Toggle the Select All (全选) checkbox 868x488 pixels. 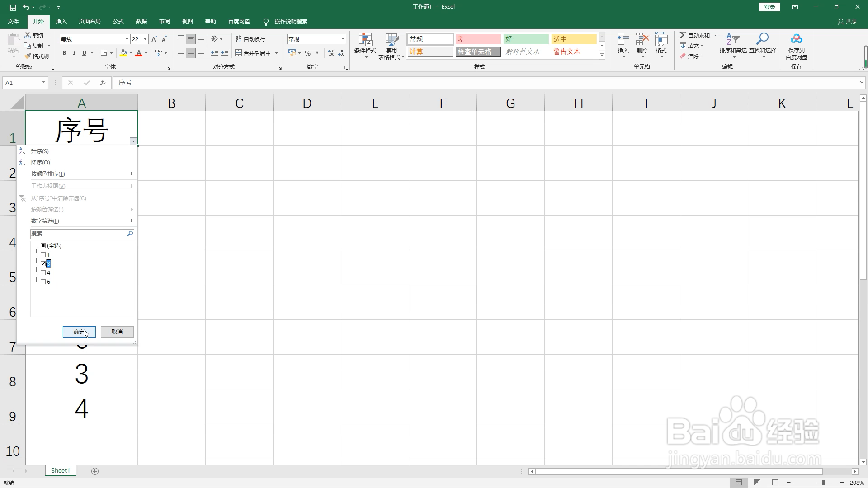pos(43,246)
